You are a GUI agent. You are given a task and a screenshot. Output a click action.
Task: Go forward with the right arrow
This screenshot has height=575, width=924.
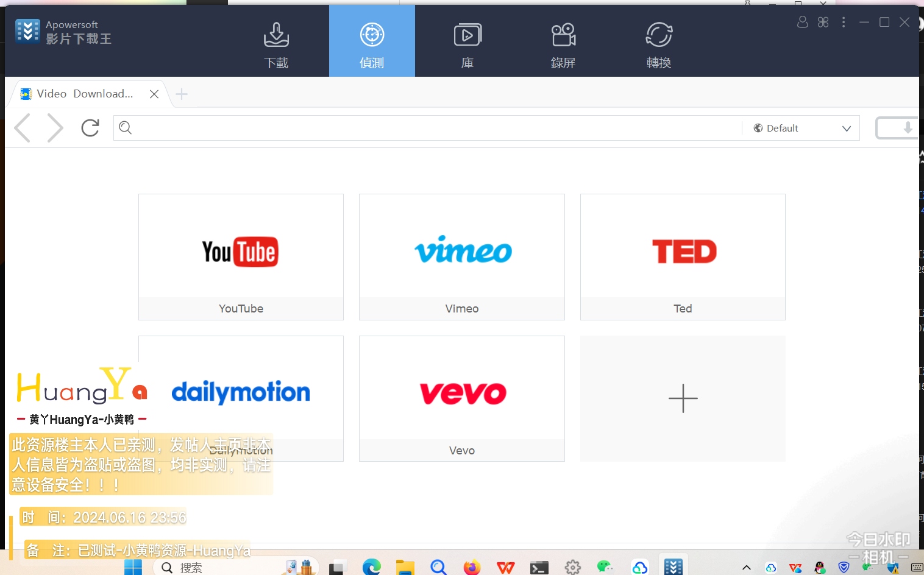[55, 128]
